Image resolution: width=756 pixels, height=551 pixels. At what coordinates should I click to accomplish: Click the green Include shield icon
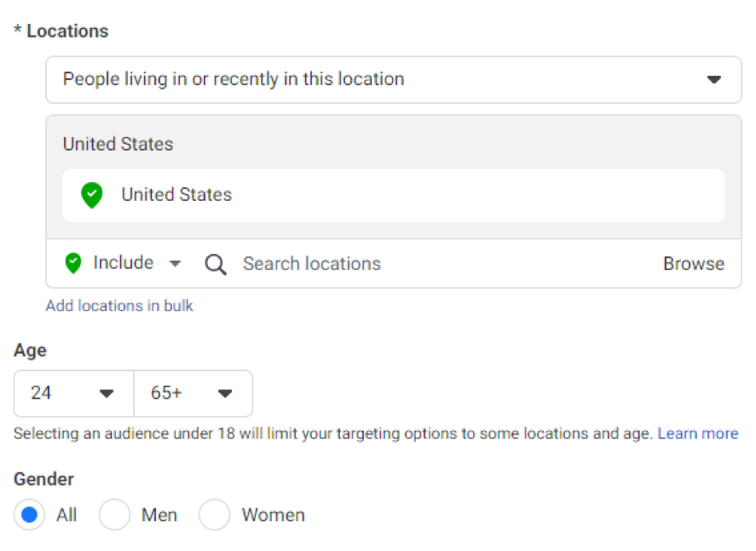(x=74, y=263)
